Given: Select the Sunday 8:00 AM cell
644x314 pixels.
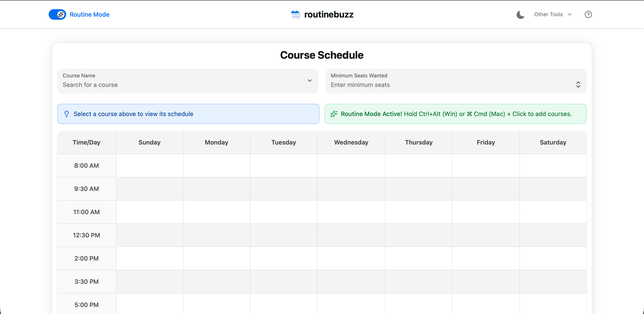Looking at the screenshot, I should (149, 166).
